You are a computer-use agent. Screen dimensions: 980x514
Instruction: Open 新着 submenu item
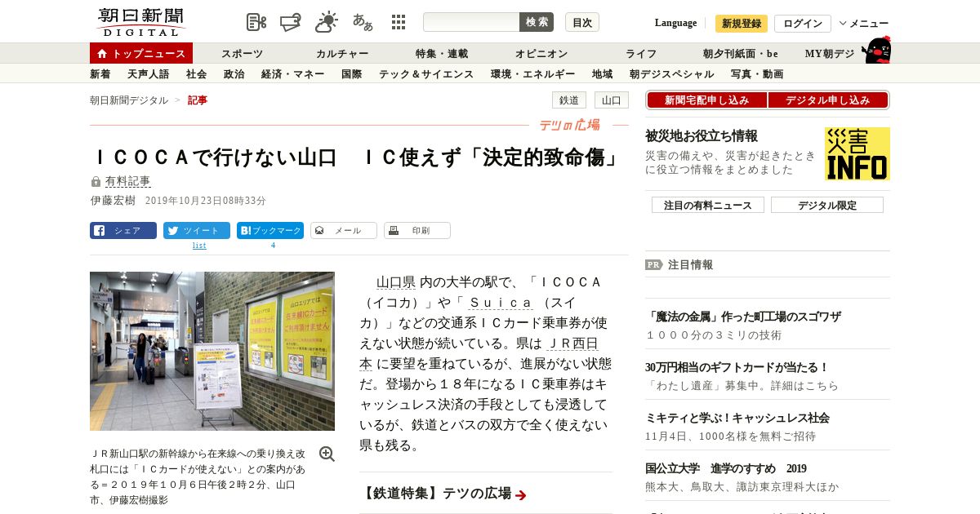[x=100, y=74]
